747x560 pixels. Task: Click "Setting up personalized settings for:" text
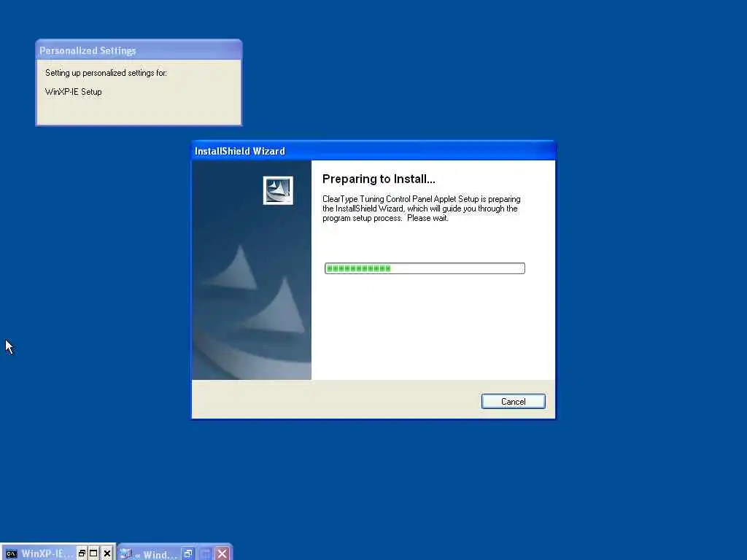coord(106,73)
